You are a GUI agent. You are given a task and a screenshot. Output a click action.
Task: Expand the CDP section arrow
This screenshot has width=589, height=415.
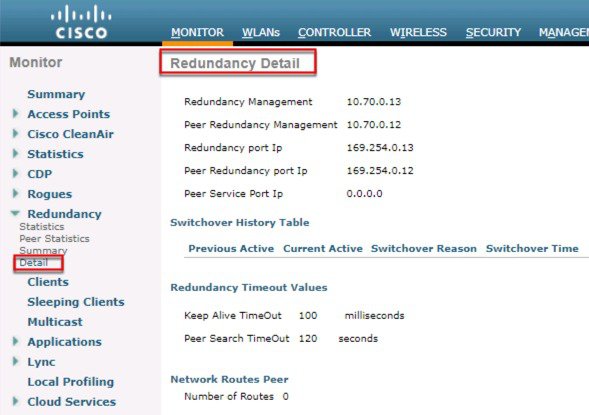15,173
